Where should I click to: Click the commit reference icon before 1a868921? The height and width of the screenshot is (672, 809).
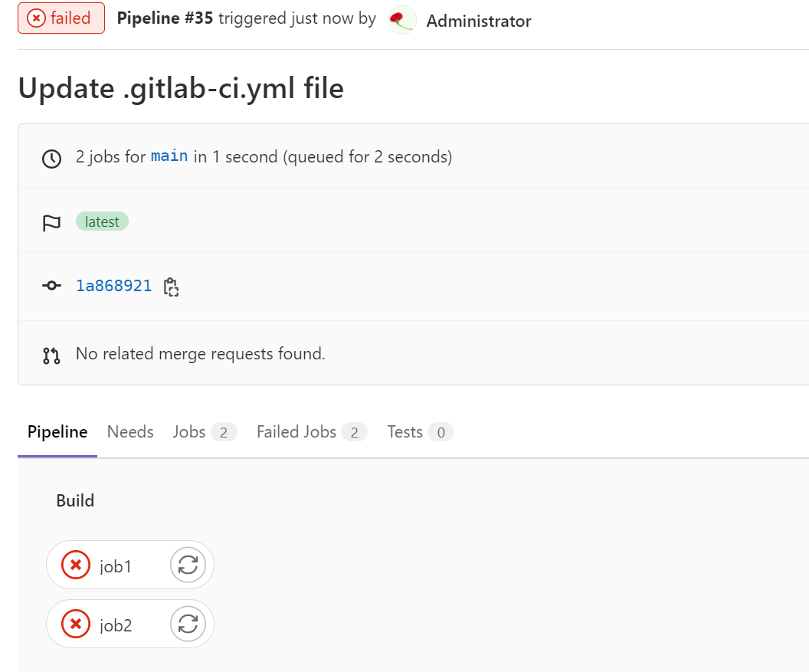pos(51,286)
